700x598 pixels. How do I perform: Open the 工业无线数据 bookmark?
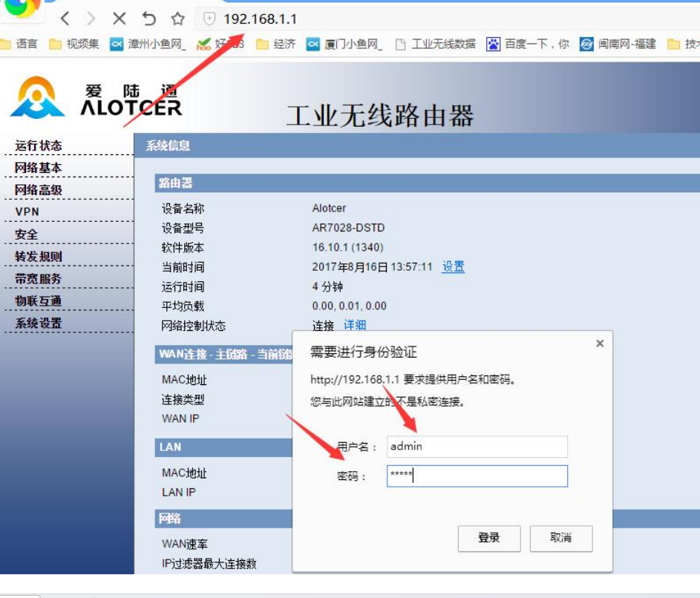pos(435,44)
